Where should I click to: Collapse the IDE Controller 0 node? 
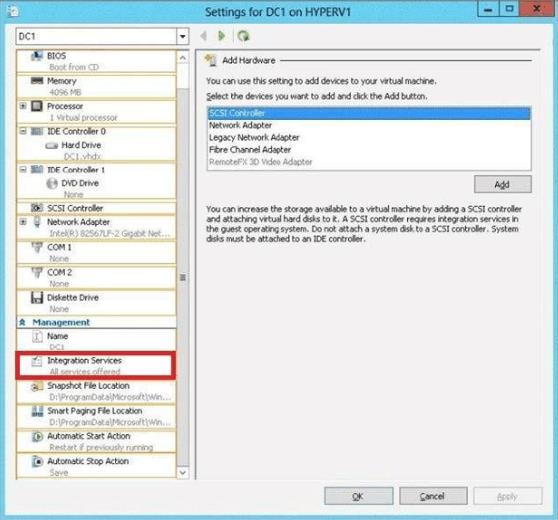click(23, 131)
